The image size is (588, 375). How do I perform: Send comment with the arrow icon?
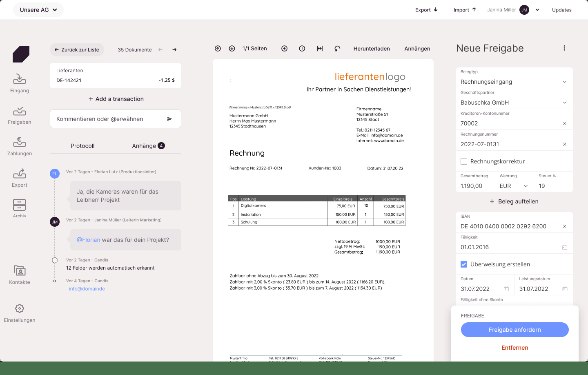pyautogui.click(x=170, y=119)
